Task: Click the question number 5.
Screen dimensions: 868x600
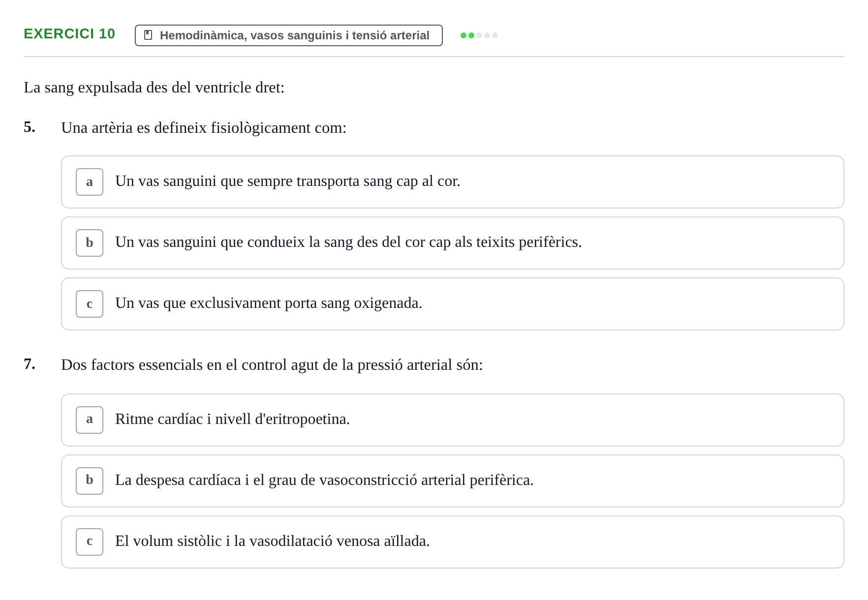Action: coord(30,127)
